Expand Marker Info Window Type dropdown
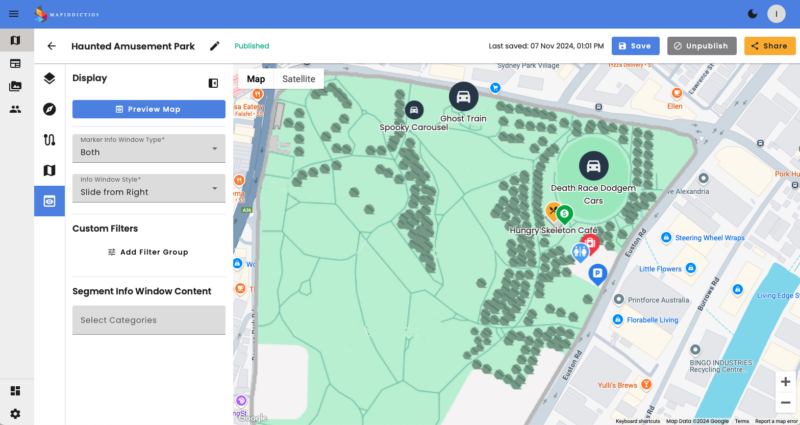Viewport: 800px width, 425px height. pos(148,148)
